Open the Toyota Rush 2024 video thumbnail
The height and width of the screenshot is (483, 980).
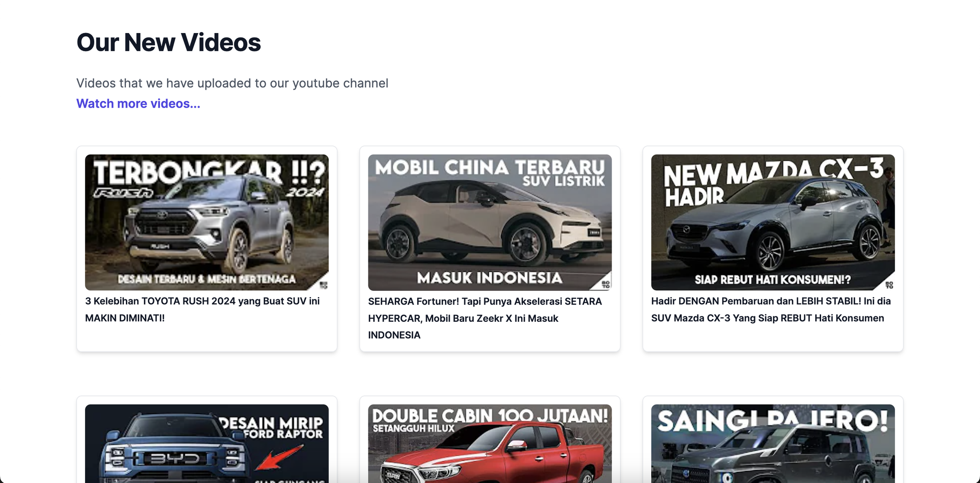click(207, 222)
